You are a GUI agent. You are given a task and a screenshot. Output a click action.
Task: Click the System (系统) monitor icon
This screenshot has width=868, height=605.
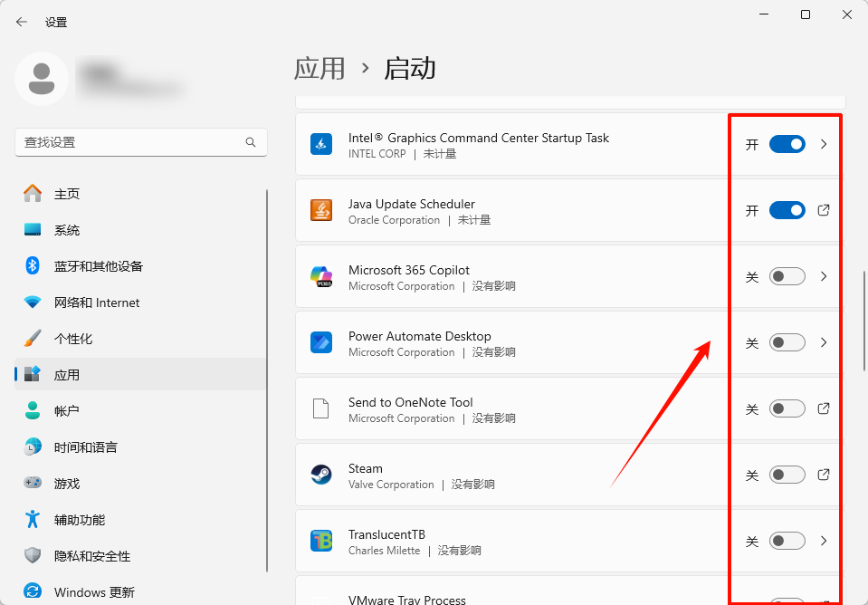33,230
